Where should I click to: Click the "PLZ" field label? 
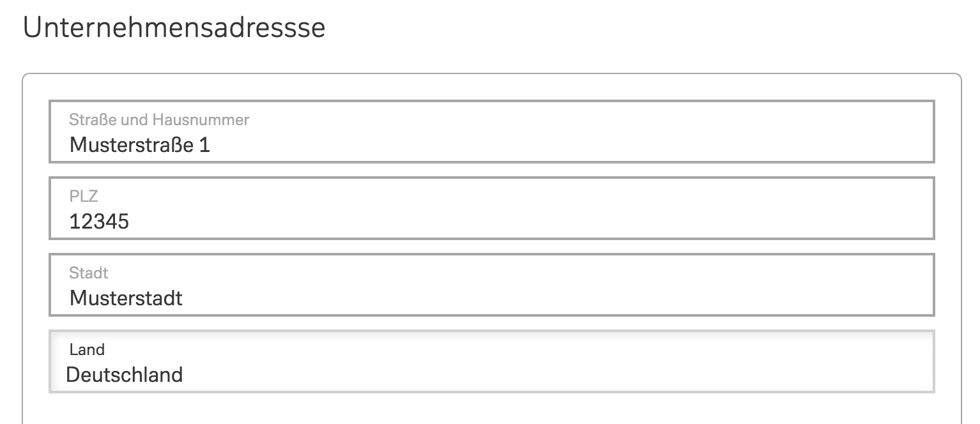[x=84, y=196]
